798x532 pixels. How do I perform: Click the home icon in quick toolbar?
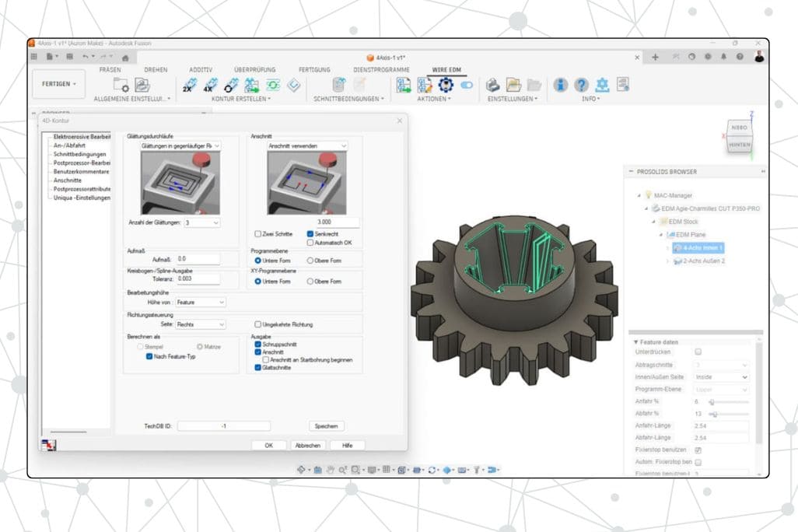(x=125, y=58)
